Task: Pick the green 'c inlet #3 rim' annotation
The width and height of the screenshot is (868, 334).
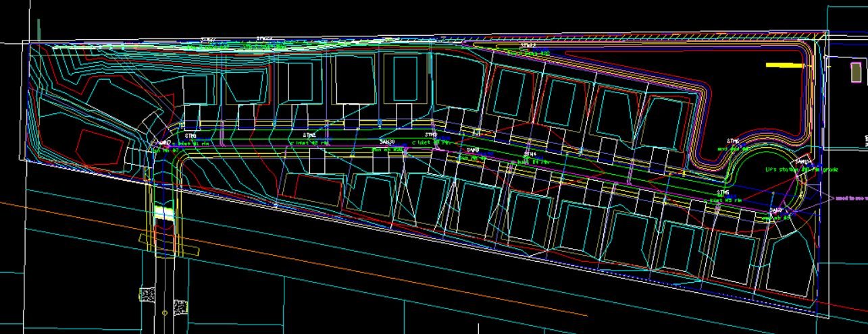Action: point(431,143)
